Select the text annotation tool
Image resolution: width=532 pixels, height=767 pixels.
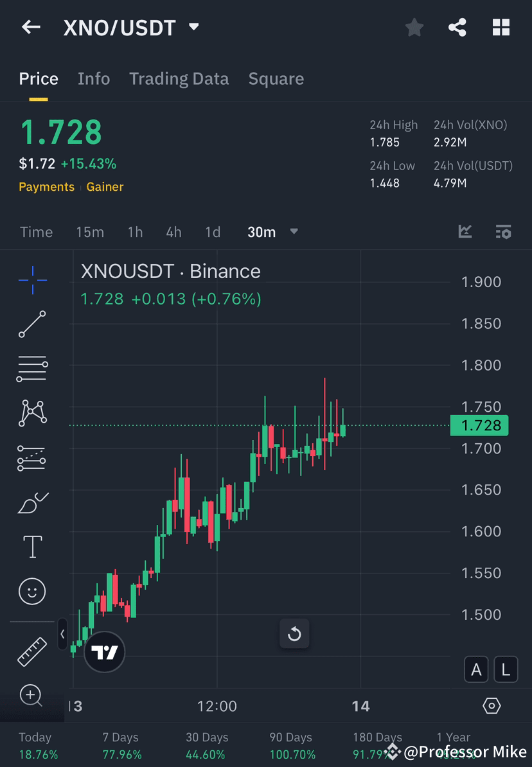pos(32,547)
